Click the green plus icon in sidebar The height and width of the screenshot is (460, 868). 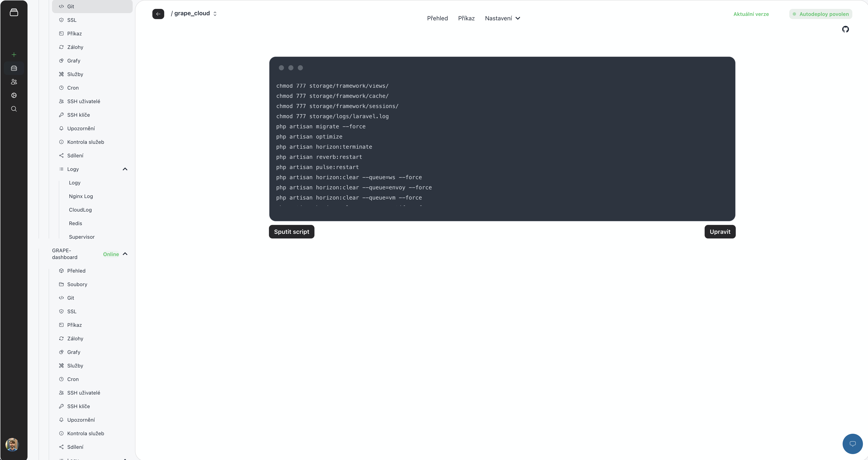coord(14,55)
